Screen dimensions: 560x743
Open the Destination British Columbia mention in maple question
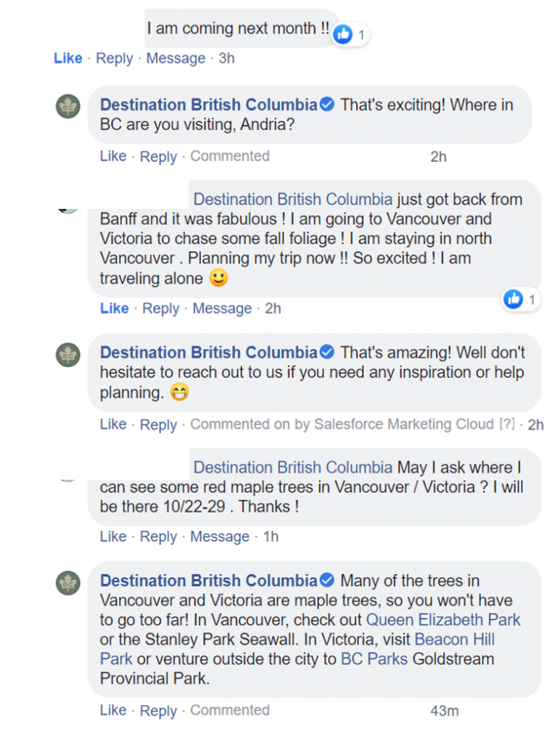tap(293, 467)
